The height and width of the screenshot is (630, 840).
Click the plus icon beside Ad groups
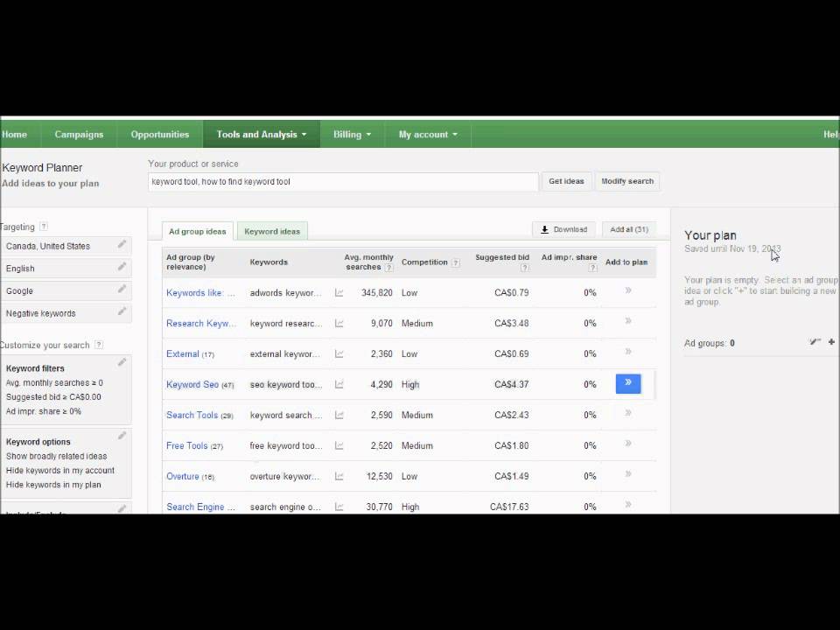click(x=831, y=342)
